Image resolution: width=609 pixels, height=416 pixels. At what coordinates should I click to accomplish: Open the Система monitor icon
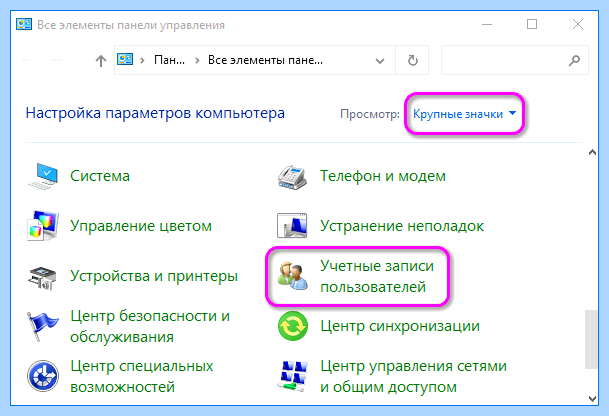point(43,176)
